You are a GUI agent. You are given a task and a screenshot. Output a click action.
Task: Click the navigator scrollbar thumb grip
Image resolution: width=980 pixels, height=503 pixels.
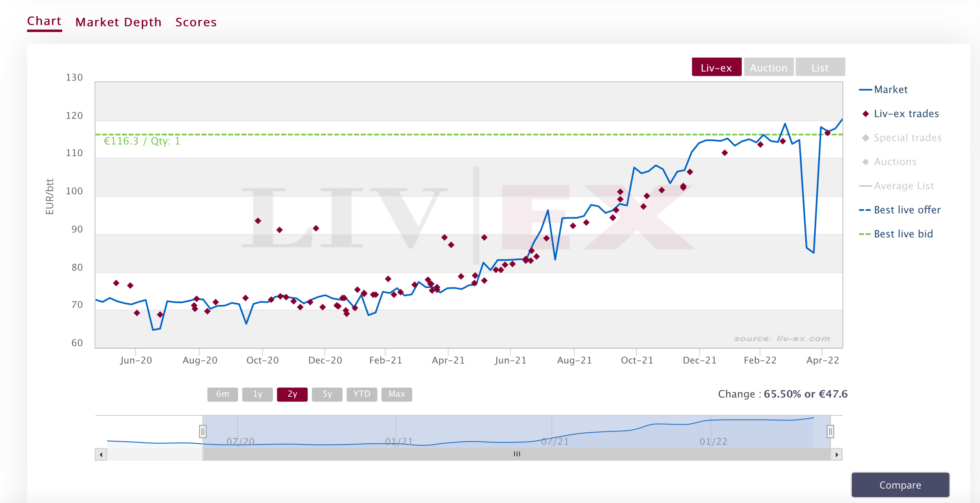pos(517,454)
